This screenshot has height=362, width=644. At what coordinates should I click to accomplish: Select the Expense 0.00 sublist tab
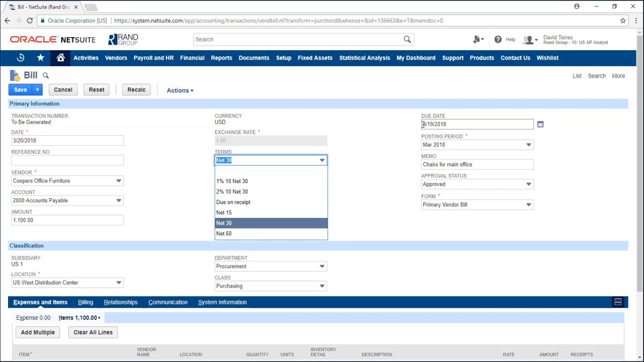tap(33, 318)
